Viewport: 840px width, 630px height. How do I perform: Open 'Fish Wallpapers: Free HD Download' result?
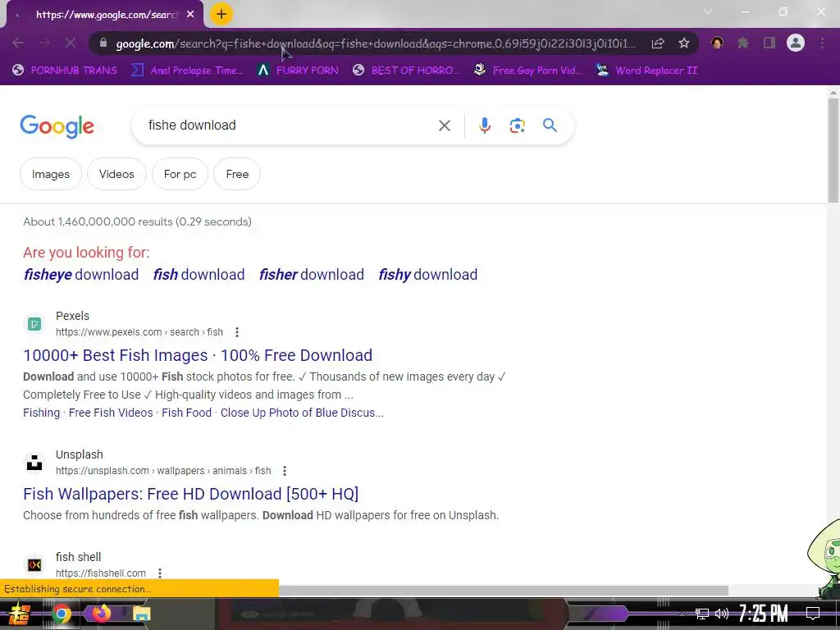[x=190, y=494]
